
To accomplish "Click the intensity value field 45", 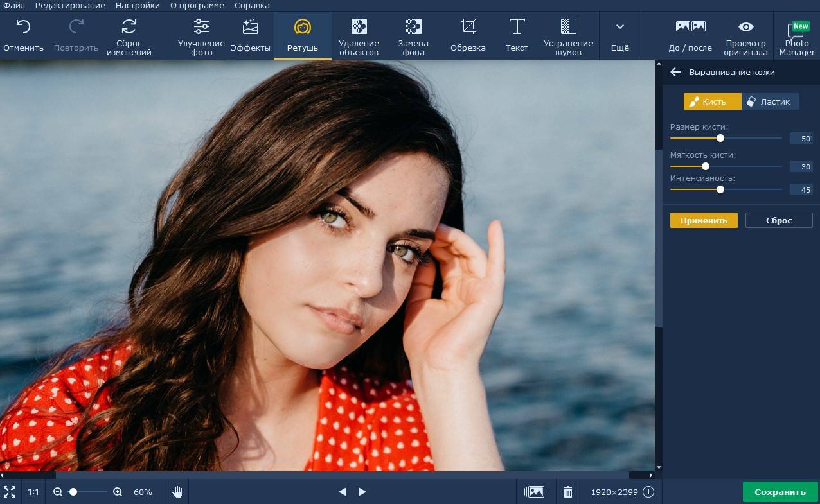I will 801,190.
